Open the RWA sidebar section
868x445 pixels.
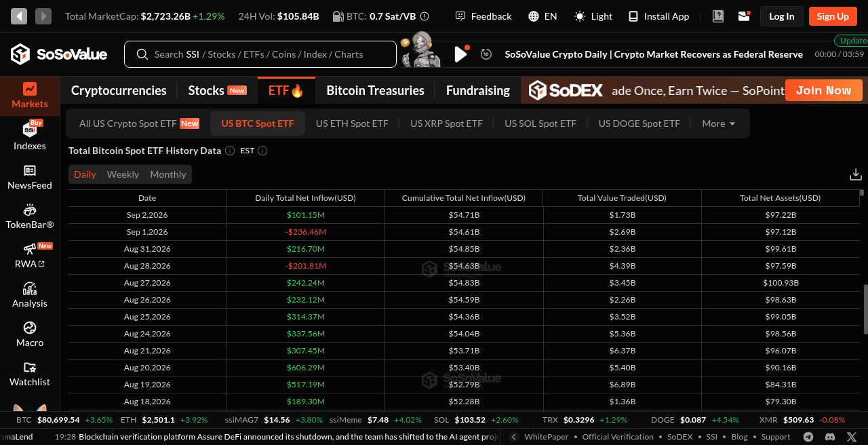(x=30, y=256)
